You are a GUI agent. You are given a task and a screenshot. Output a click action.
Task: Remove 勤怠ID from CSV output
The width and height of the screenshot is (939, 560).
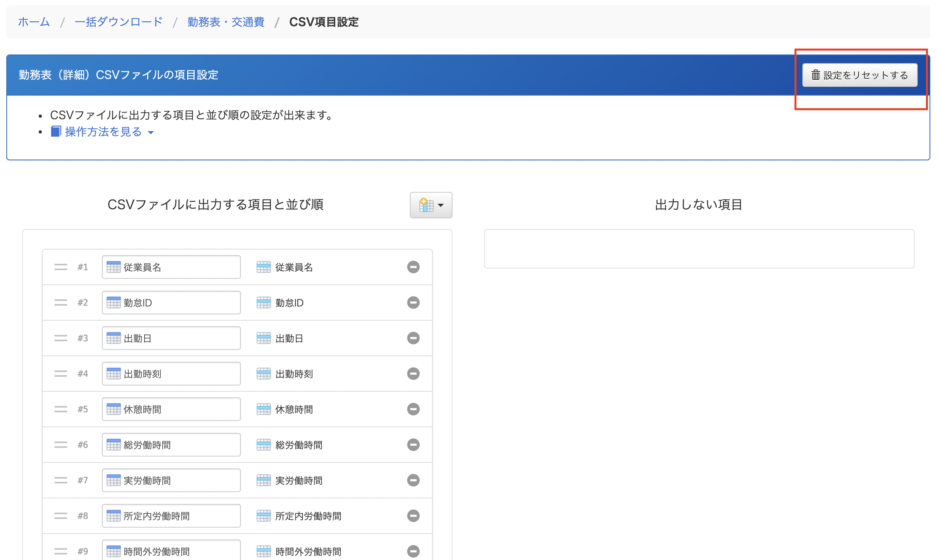pos(413,303)
